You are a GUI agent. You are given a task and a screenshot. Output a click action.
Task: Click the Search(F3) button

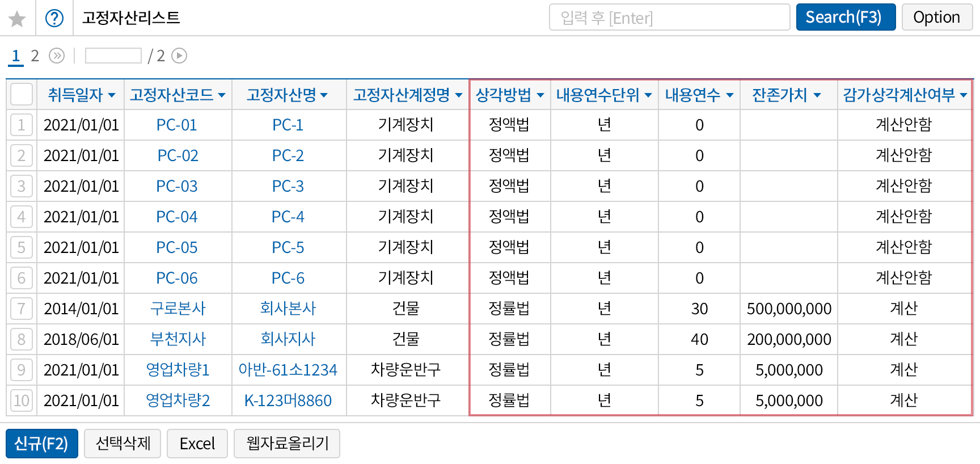845,18
